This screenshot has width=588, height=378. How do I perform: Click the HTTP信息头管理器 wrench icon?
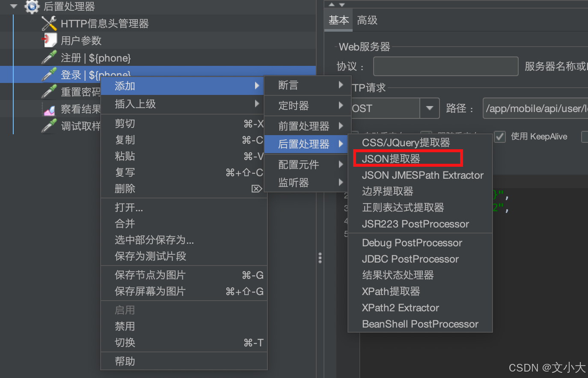(49, 23)
